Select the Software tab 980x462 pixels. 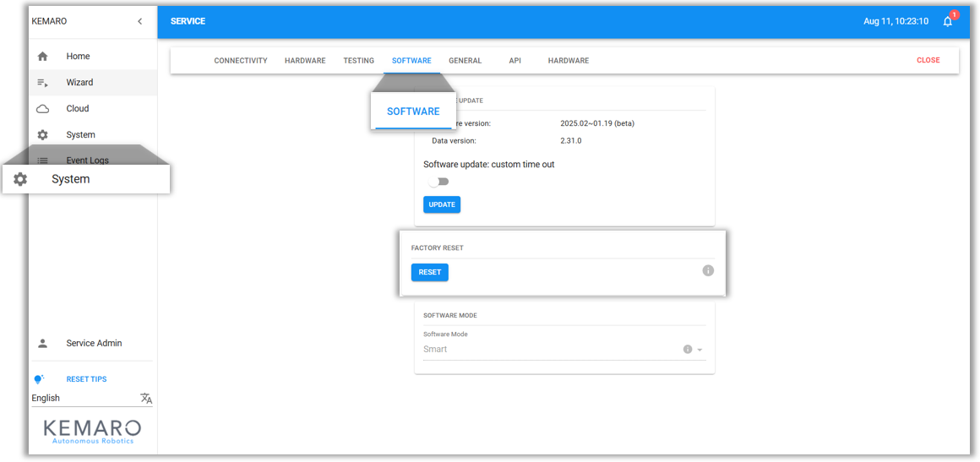[x=411, y=61]
